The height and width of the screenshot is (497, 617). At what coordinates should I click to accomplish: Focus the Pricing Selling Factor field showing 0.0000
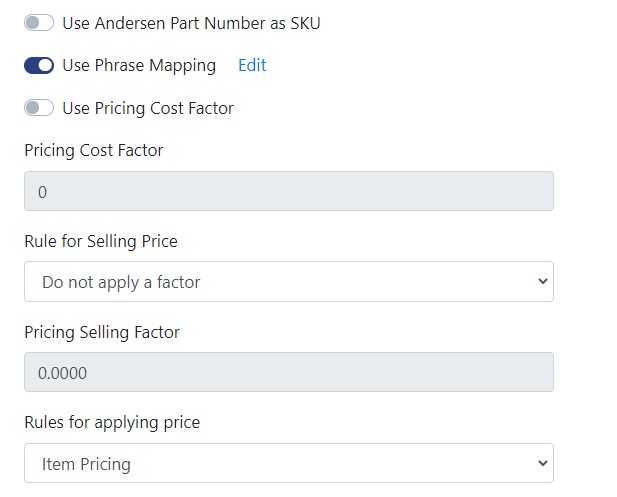point(288,373)
